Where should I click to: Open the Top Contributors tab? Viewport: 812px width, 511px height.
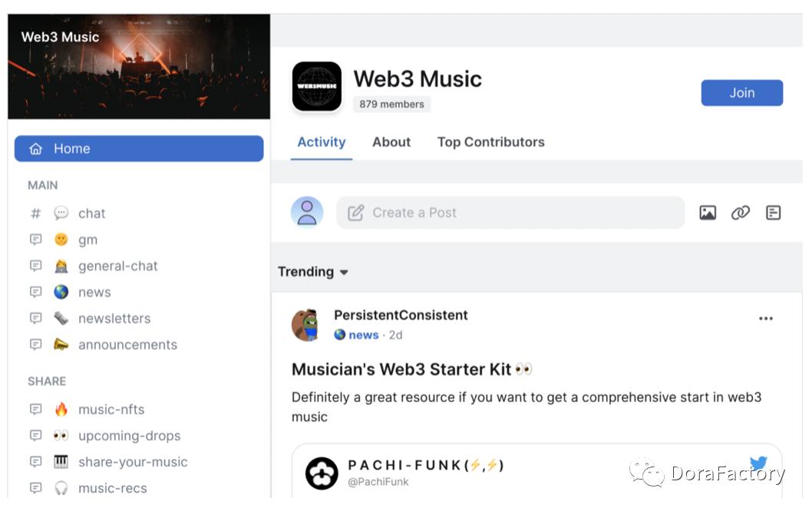tap(490, 142)
